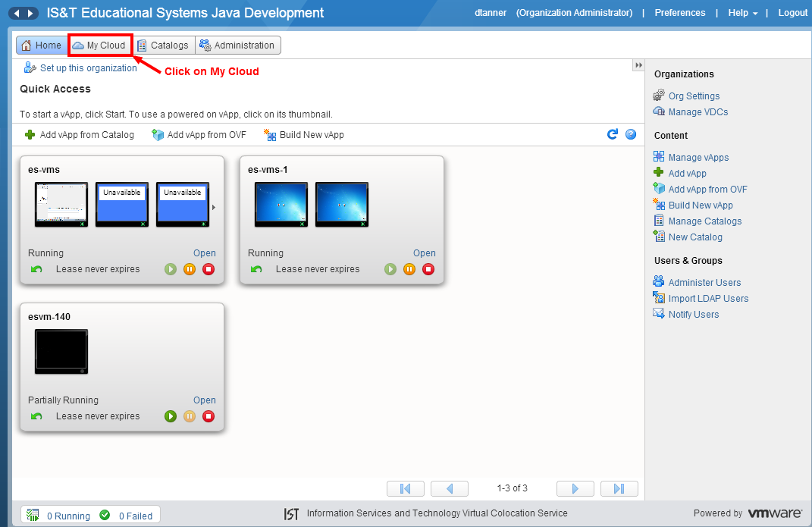Viewport: 812px width, 527px height.
Task: Go to the next page of vApps
Action: [x=575, y=488]
